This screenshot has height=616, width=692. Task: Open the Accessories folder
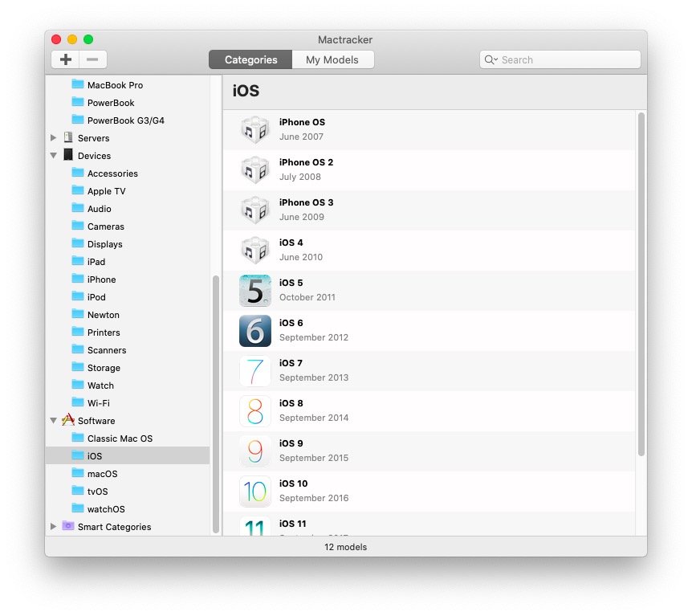click(x=127, y=173)
